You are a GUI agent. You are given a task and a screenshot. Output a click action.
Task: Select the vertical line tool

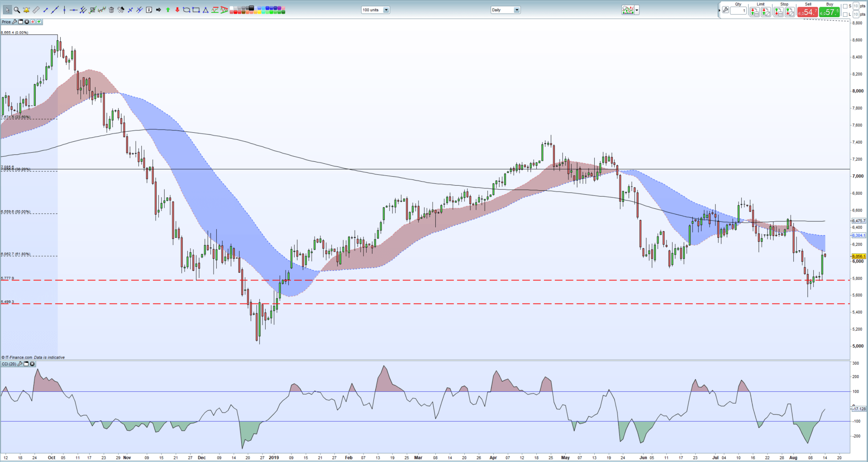(x=64, y=10)
